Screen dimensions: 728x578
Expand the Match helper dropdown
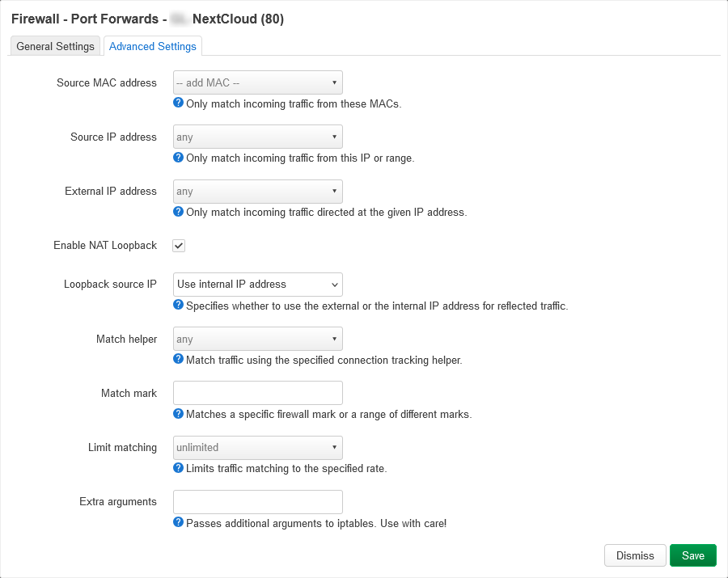[258, 339]
